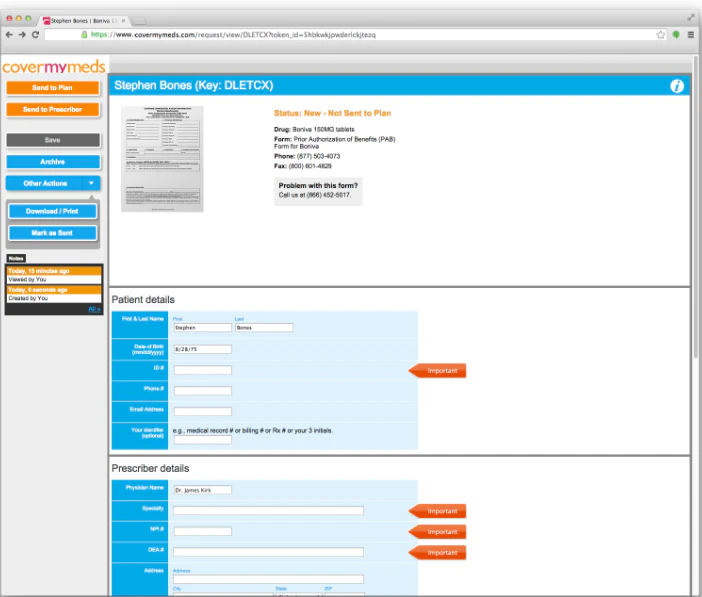Click the browser forward arrow
This screenshot has width=702, height=597.
[x=22, y=34]
